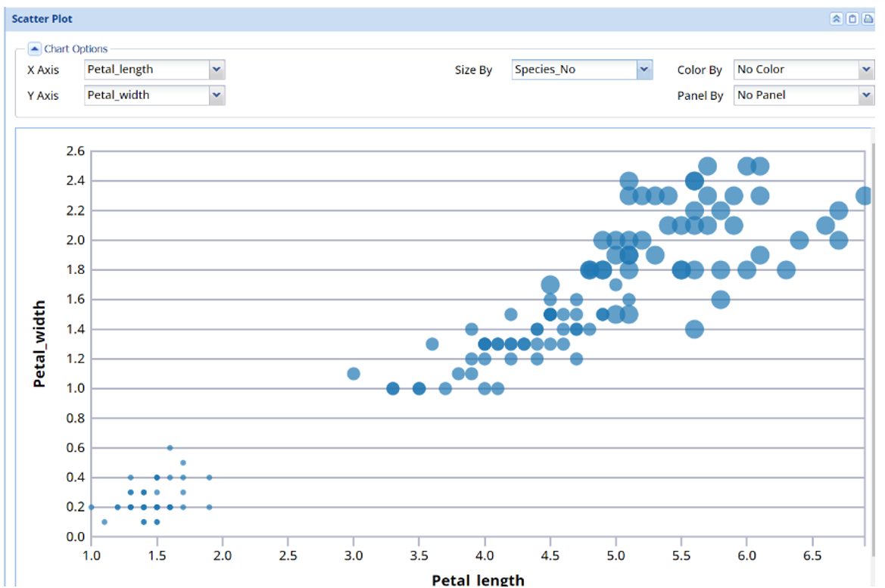Click the Species_No Size By field
This screenshot has height=588, width=885.
(573, 70)
